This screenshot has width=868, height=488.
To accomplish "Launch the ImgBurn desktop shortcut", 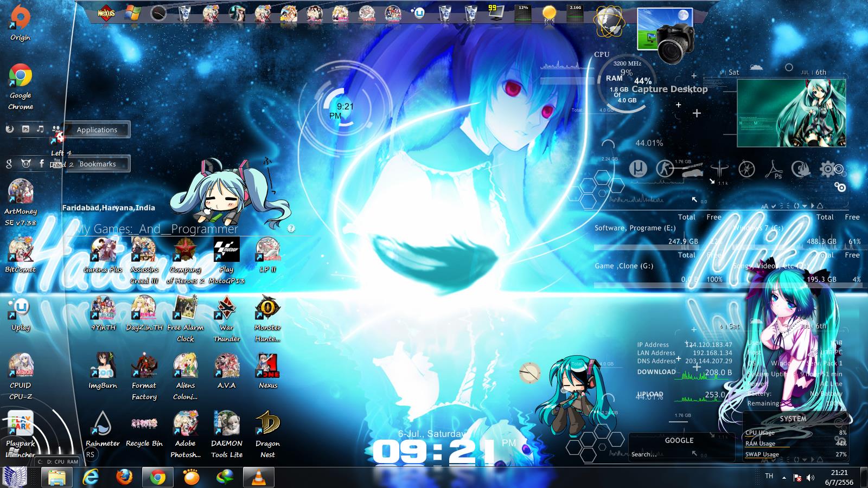I will pyautogui.click(x=103, y=371).
